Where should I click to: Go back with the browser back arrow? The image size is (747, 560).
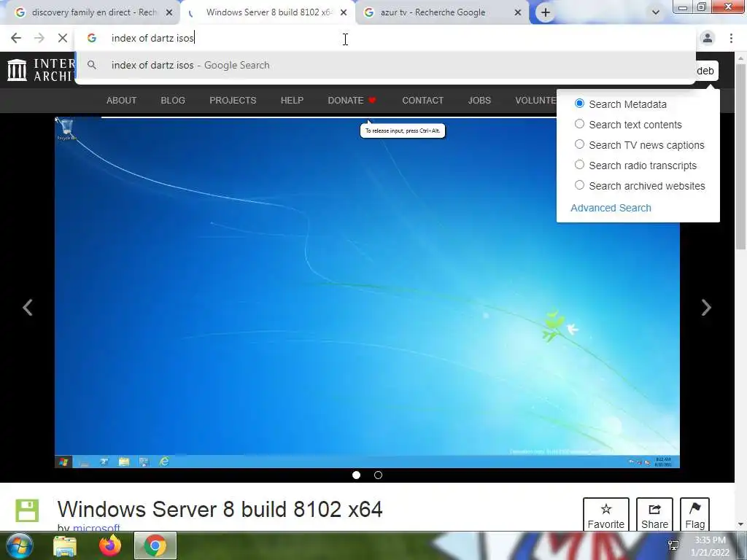[16, 38]
